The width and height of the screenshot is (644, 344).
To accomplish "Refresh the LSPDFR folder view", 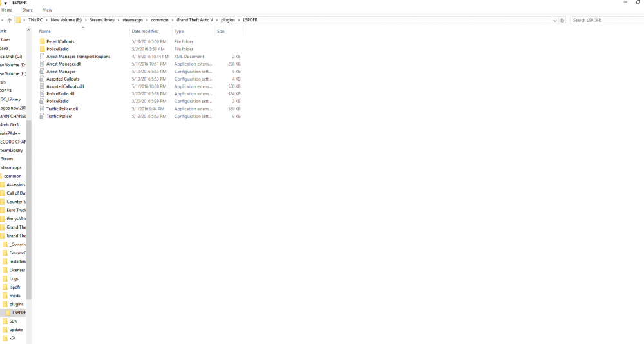I will click(x=562, y=20).
